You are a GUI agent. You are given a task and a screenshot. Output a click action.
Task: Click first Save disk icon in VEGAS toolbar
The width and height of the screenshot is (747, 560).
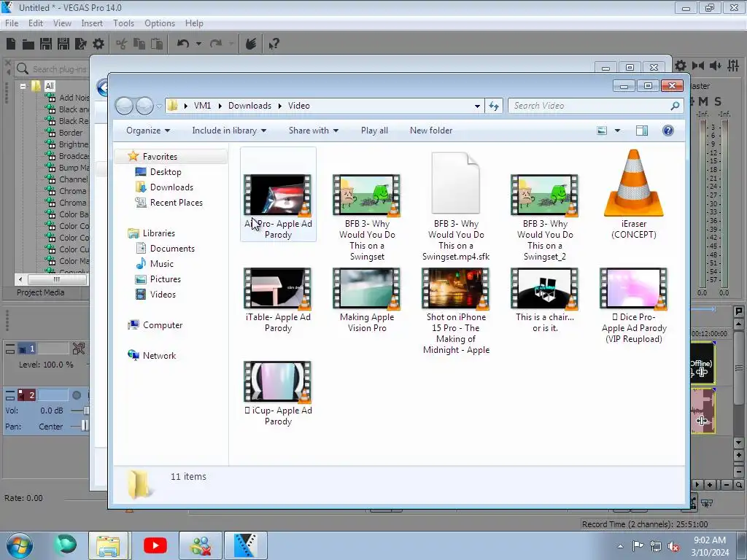[46, 44]
